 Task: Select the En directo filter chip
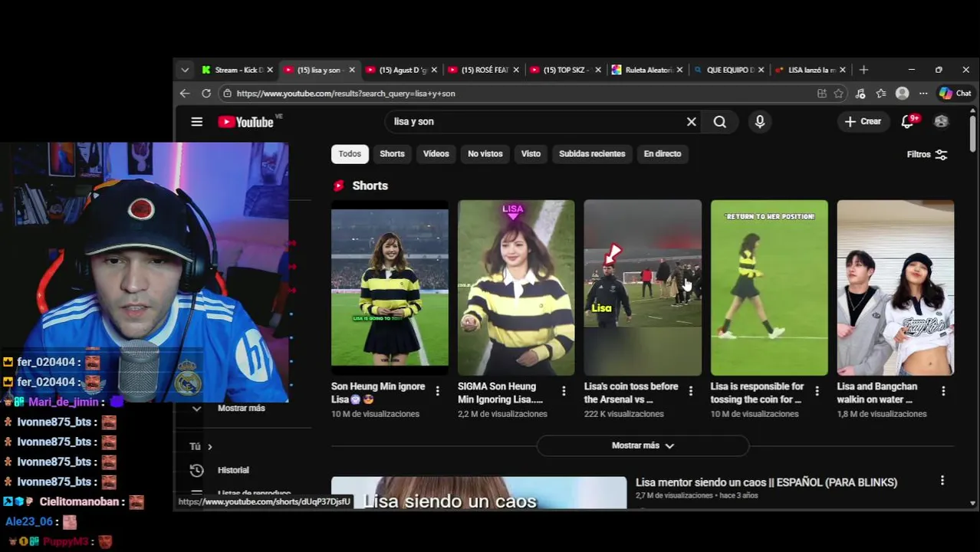[663, 154]
